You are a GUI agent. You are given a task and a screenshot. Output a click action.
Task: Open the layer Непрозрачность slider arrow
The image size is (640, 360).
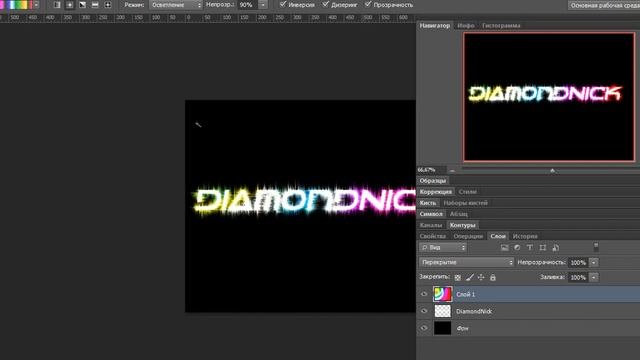pos(594,262)
